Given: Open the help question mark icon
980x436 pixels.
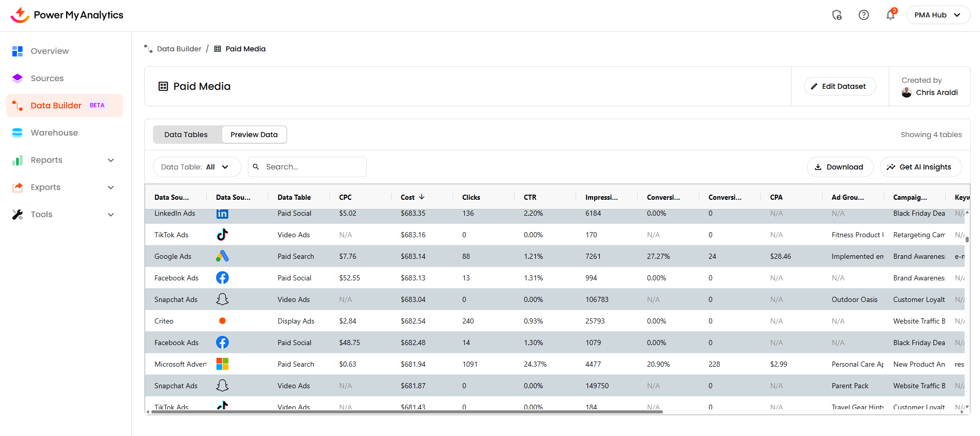Looking at the screenshot, I should coord(864,15).
